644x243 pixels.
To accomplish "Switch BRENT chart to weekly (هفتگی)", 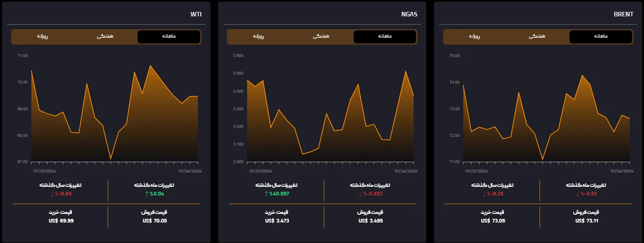I will click(537, 36).
